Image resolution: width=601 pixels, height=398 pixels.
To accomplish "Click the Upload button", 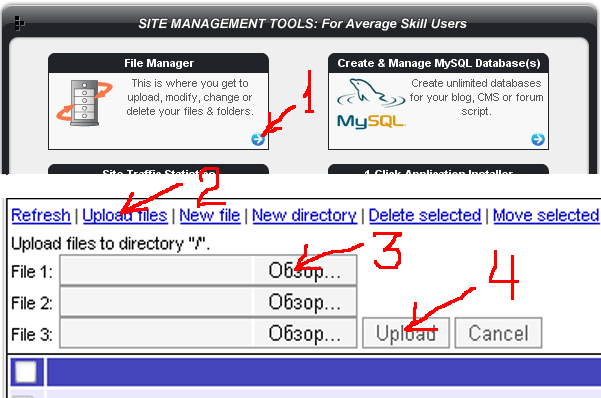I will 406,333.
